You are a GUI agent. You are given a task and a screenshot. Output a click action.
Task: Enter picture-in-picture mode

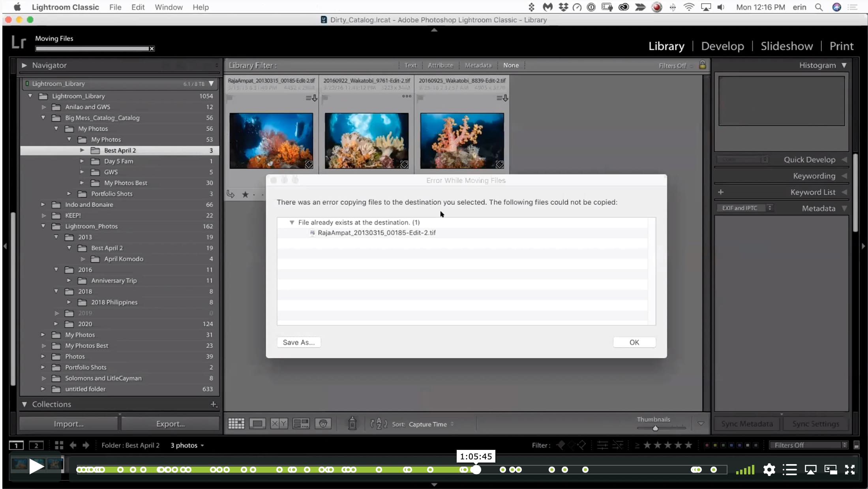[x=831, y=469]
